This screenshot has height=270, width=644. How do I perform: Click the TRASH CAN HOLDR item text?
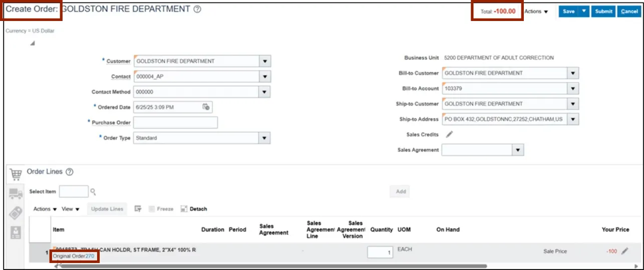click(x=124, y=249)
